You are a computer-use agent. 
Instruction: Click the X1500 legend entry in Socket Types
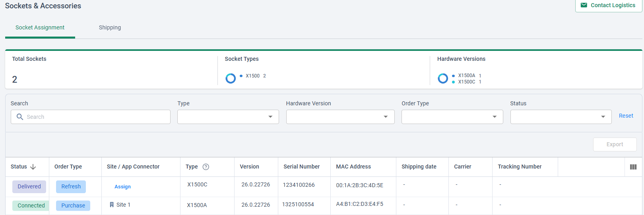click(x=253, y=76)
